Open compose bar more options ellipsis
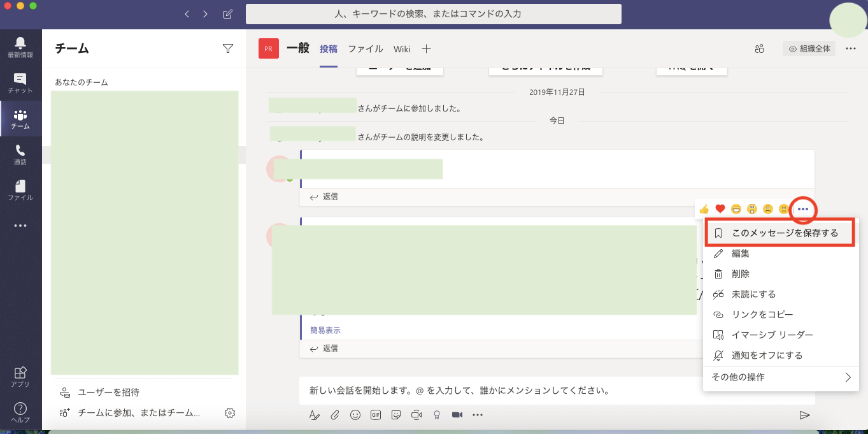Viewport: 868px width, 434px height. click(478, 415)
